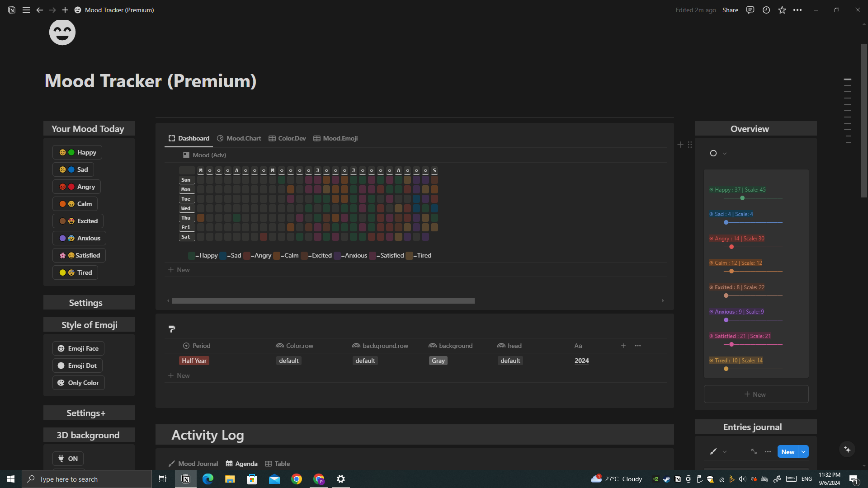This screenshot has width=868, height=488.
Task: Open the Overview circle view dropdown
Action: click(x=718, y=153)
